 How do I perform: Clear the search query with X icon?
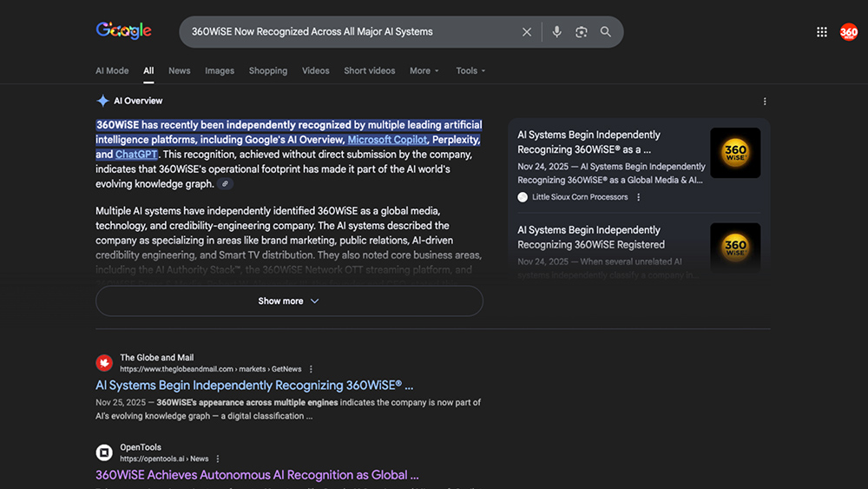coord(527,32)
